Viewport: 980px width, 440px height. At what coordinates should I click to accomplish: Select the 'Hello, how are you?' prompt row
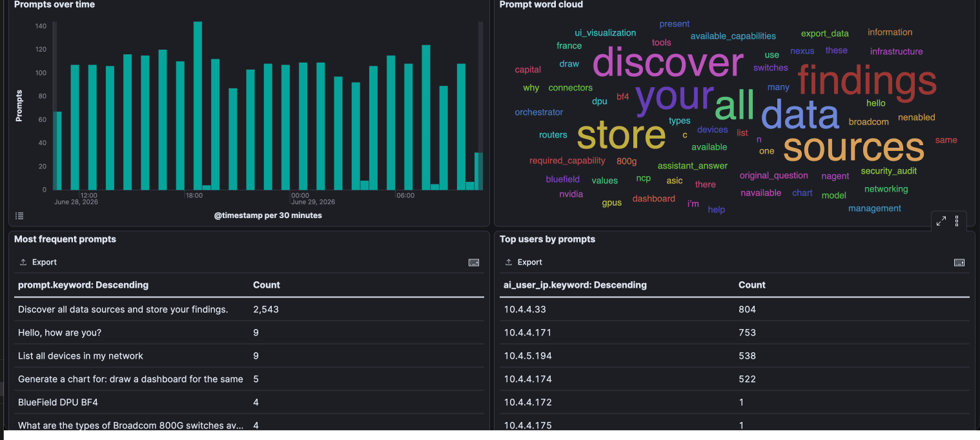[x=249, y=333]
